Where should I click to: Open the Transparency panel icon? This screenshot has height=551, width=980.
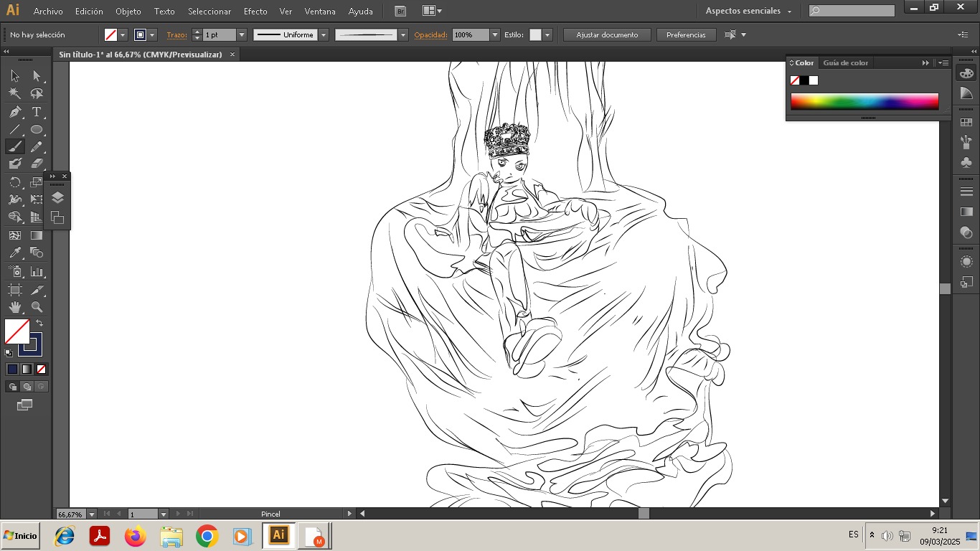coord(966,232)
